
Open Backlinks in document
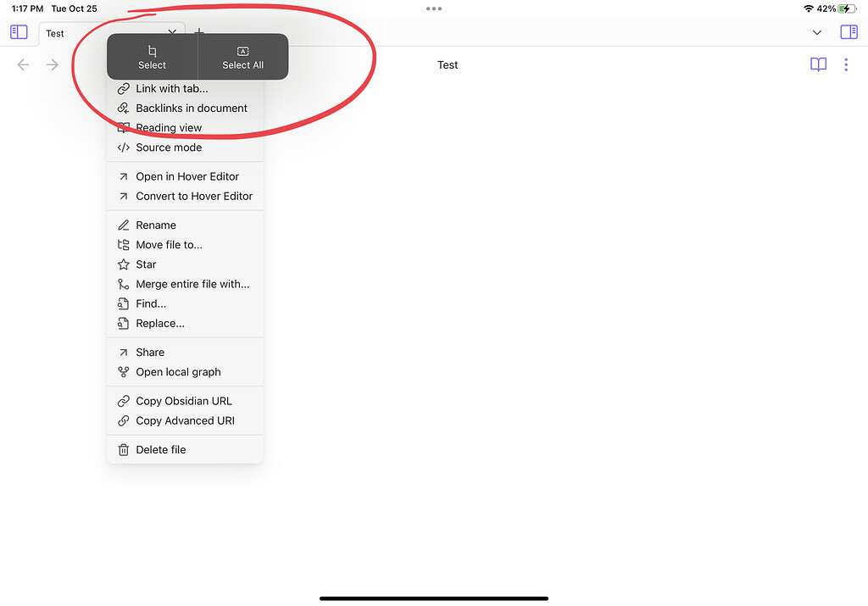pos(192,108)
